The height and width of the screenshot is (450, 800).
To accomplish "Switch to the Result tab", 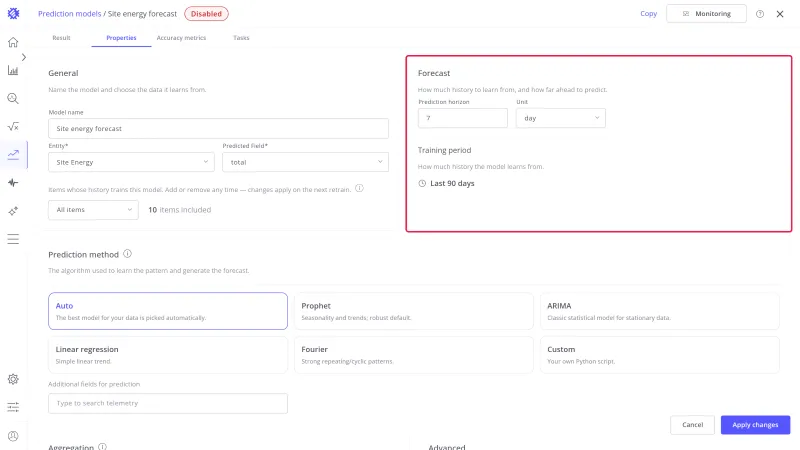I will 61,38.
